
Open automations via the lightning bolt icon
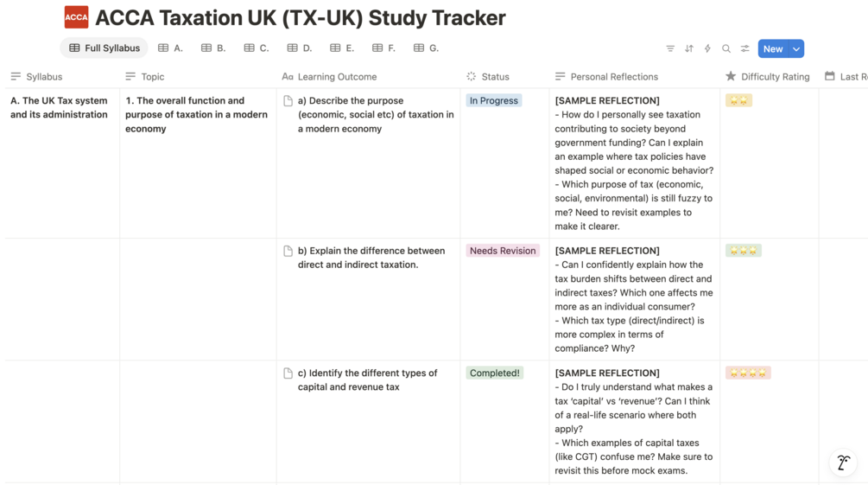(707, 49)
